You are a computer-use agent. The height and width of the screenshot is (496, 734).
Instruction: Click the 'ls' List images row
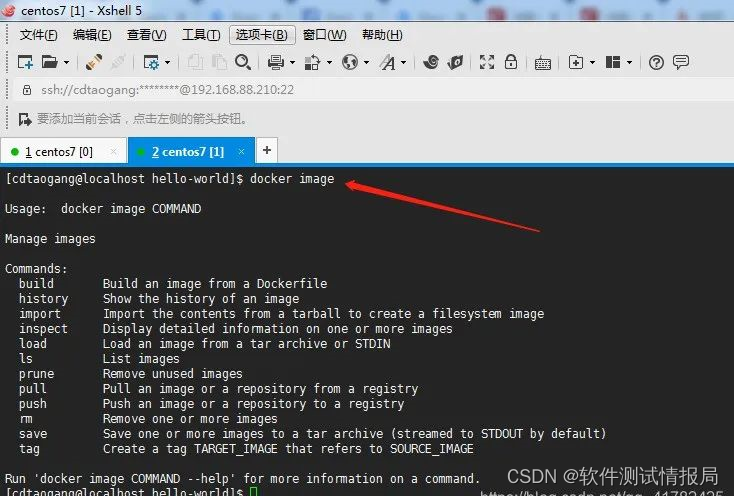click(x=99, y=359)
